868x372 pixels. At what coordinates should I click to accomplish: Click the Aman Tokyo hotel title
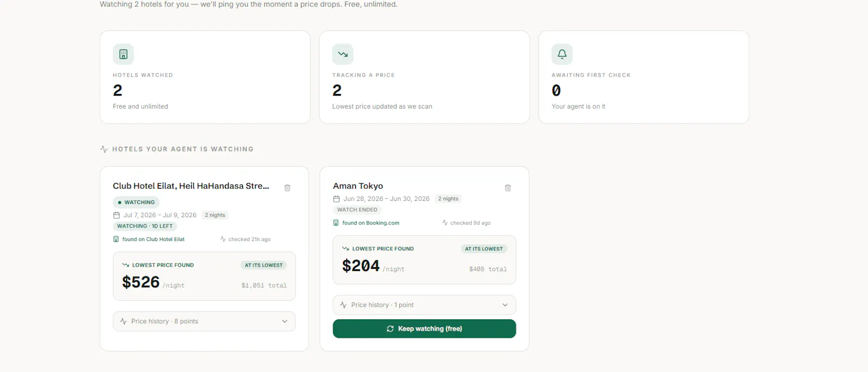coord(358,186)
